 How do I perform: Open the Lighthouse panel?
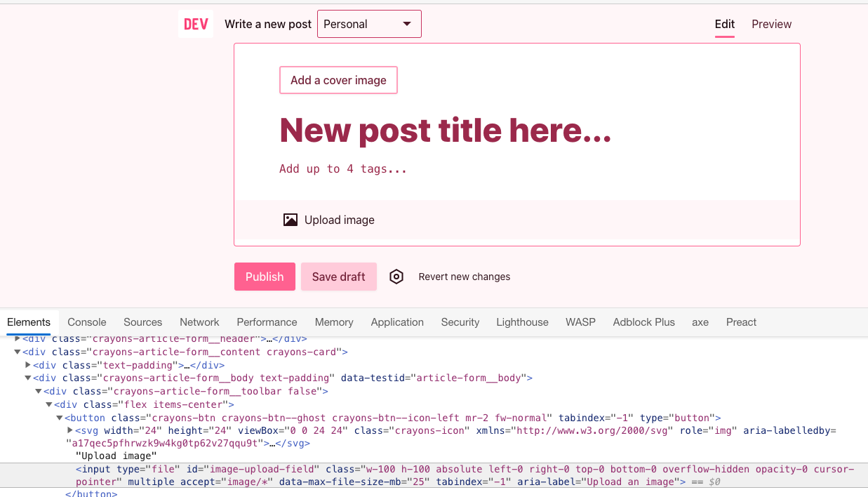522,322
